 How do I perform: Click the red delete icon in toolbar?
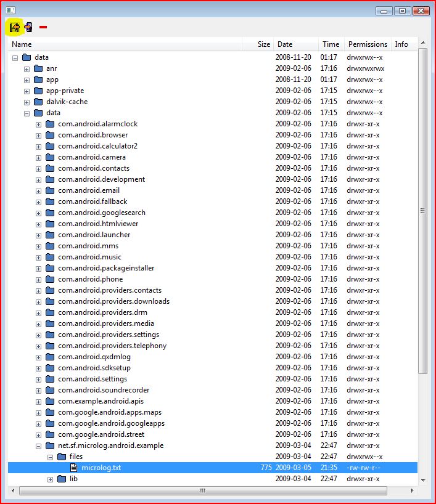43,27
